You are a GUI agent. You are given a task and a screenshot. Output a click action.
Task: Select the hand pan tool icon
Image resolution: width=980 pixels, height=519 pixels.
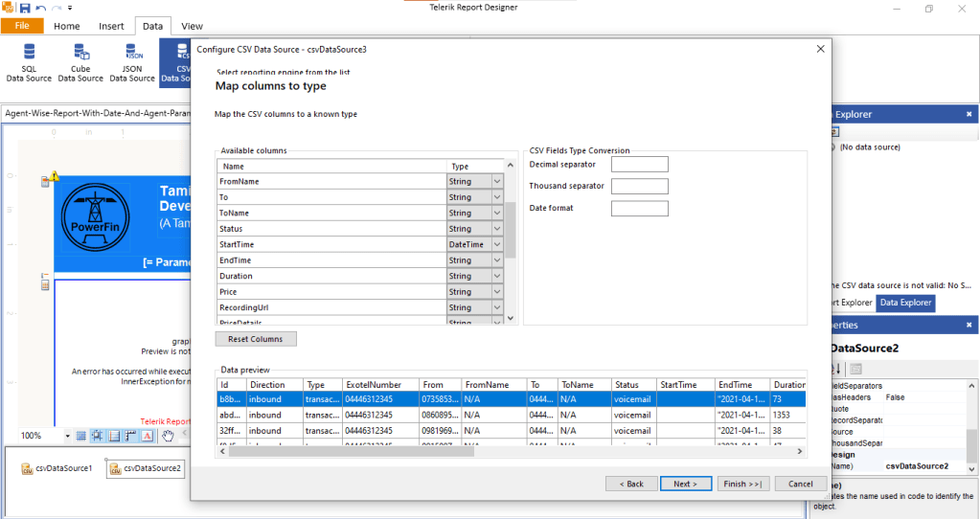click(x=168, y=436)
